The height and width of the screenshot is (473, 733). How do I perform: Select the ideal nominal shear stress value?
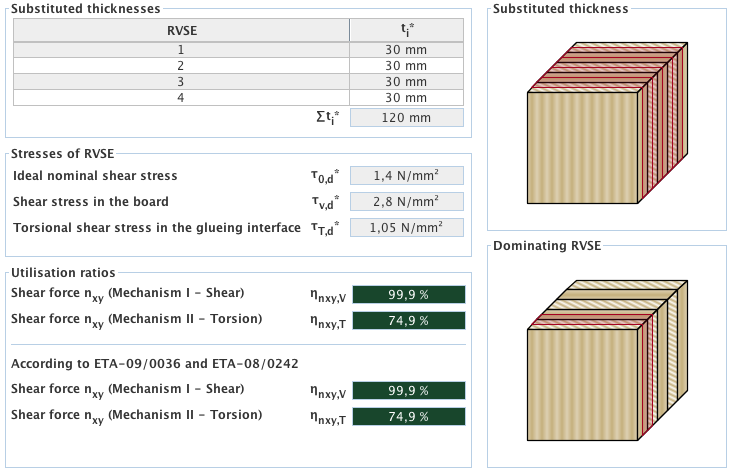point(407,175)
